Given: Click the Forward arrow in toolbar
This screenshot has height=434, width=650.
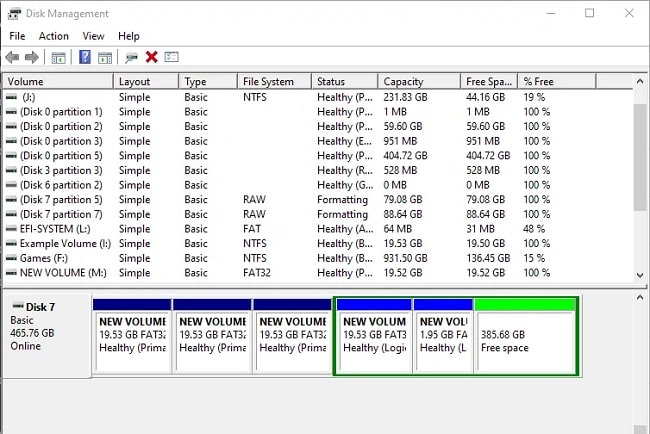Looking at the screenshot, I should (x=32, y=58).
